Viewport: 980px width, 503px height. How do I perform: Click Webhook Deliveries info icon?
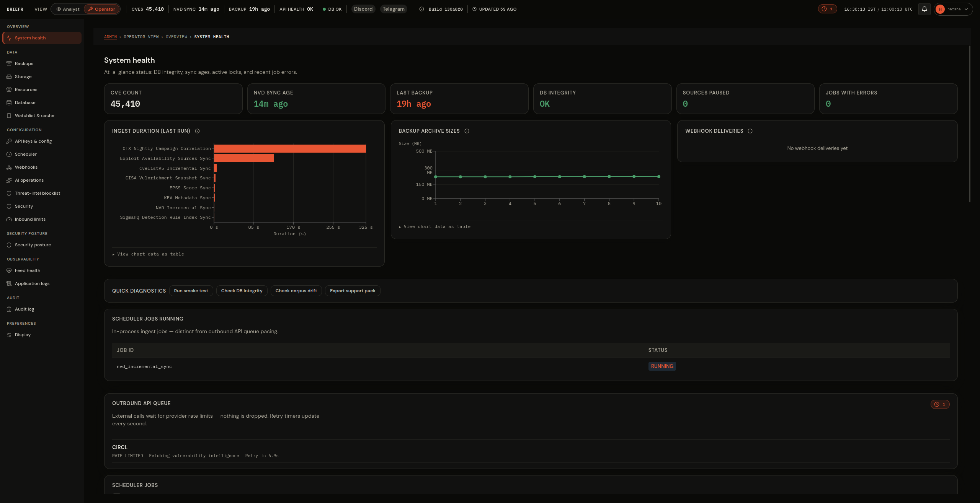[x=750, y=131]
